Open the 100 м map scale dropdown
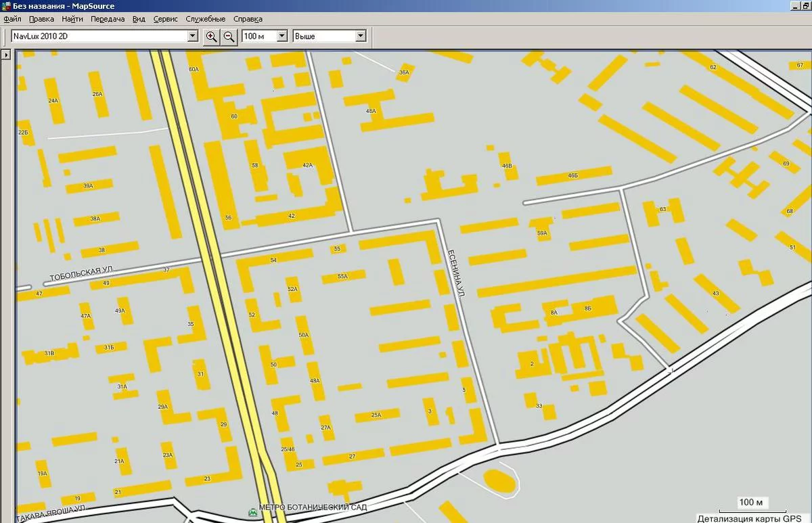 point(282,37)
